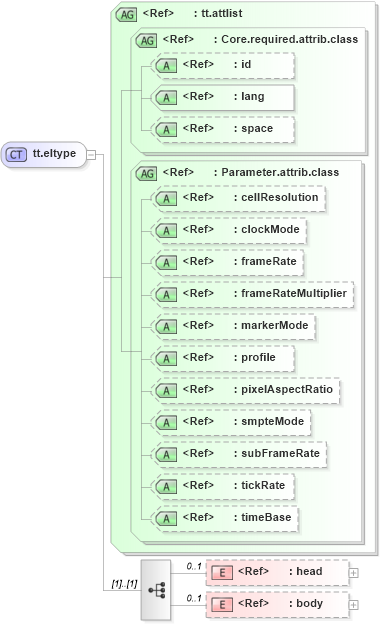Click the AG icon of Core.required.attrib.class
Image resolution: width=381 pixels, height=624 pixels.
146,41
